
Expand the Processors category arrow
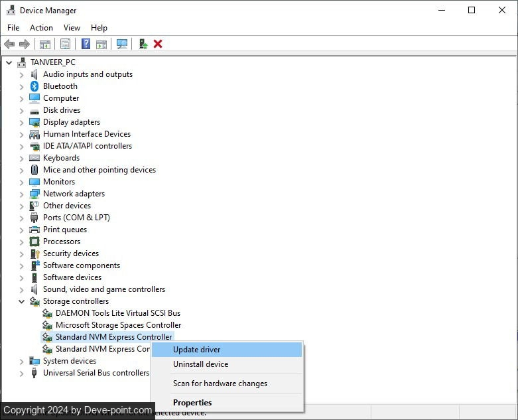22,242
